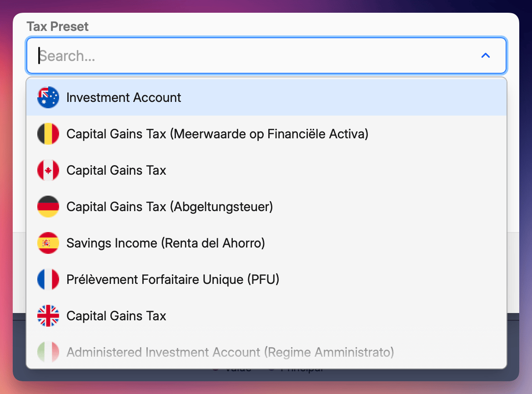Collapse the Tax Preset dropdown via its chevron

(486, 56)
